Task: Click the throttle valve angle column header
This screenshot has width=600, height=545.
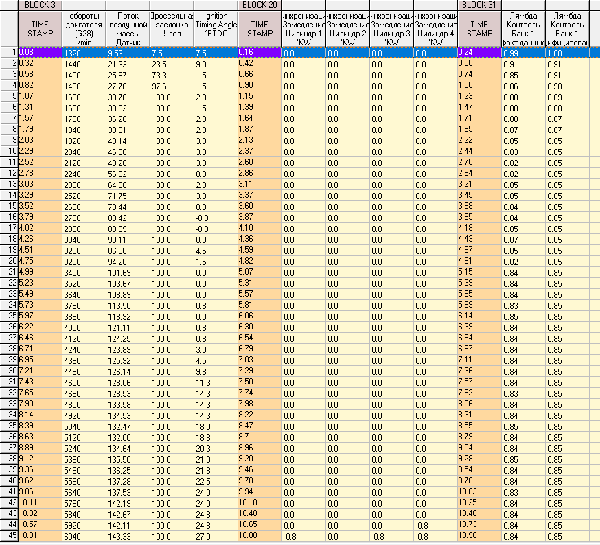Action: point(172,29)
